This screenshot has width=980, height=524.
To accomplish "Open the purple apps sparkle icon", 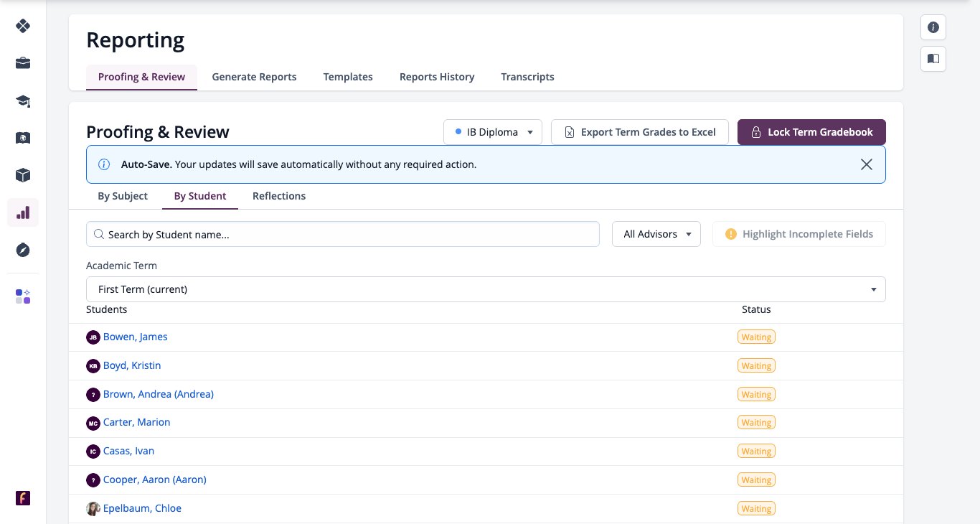I will point(23,296).
